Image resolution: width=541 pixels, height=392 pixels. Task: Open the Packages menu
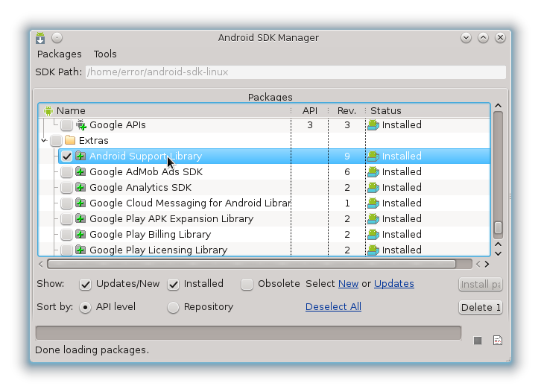pyautogui.click(x=60, y=54)
